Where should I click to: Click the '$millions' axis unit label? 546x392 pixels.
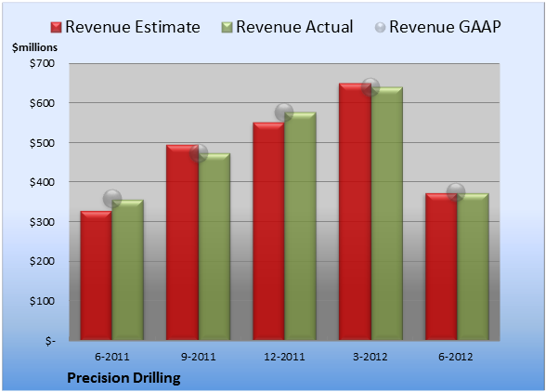pos(34,47)
